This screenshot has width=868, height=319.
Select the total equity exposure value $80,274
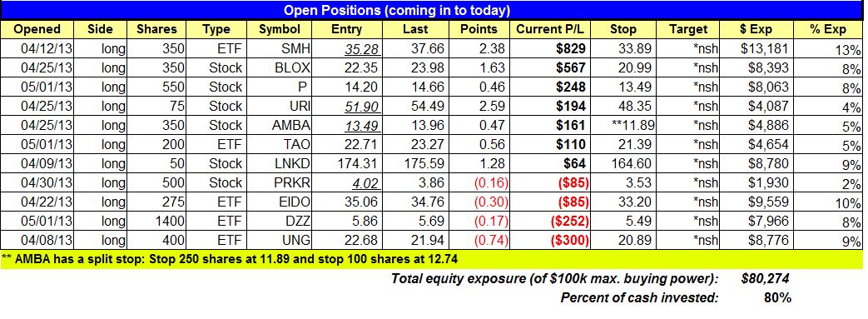[766, 278]
